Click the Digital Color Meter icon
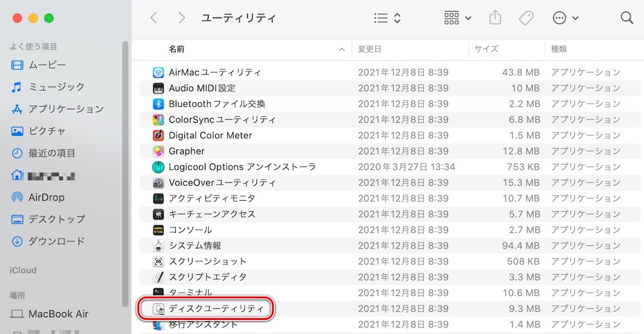This screenshot has width=644, height=334. coord(158,135)
